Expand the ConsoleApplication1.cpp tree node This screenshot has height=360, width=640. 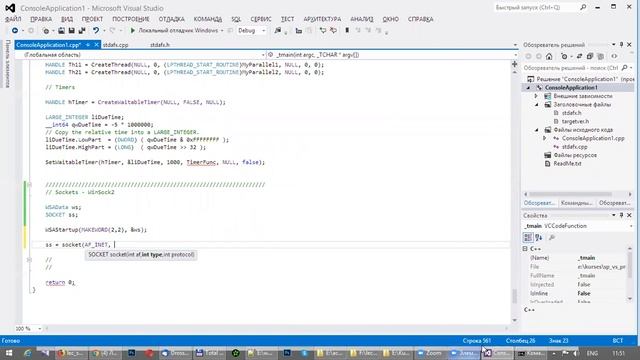pyautogui.click(x=544, y=138)
